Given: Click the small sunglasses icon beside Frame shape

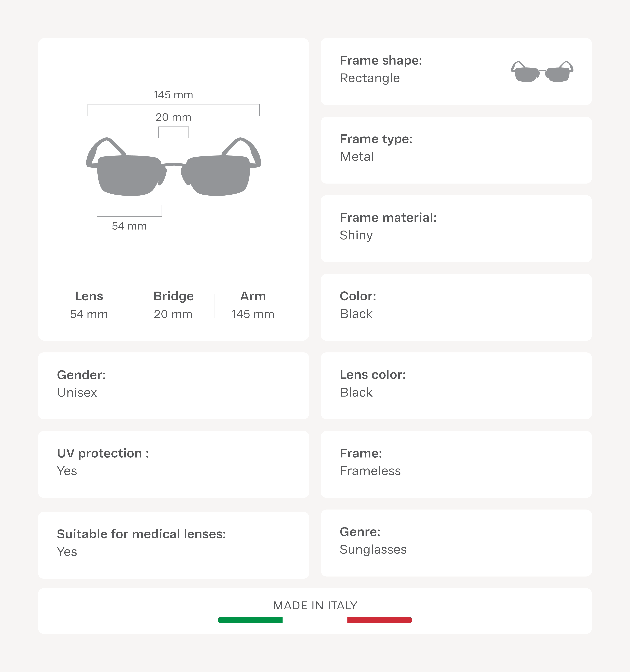Looking at the screenshot, I should pyautogui.click(x=542, y=72).
